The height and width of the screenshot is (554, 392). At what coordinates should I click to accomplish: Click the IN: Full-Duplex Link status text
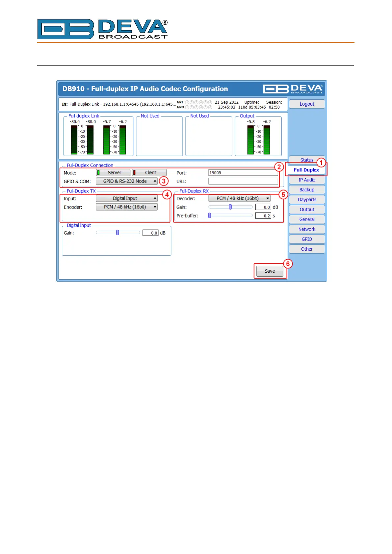click(x=119, y=104)
